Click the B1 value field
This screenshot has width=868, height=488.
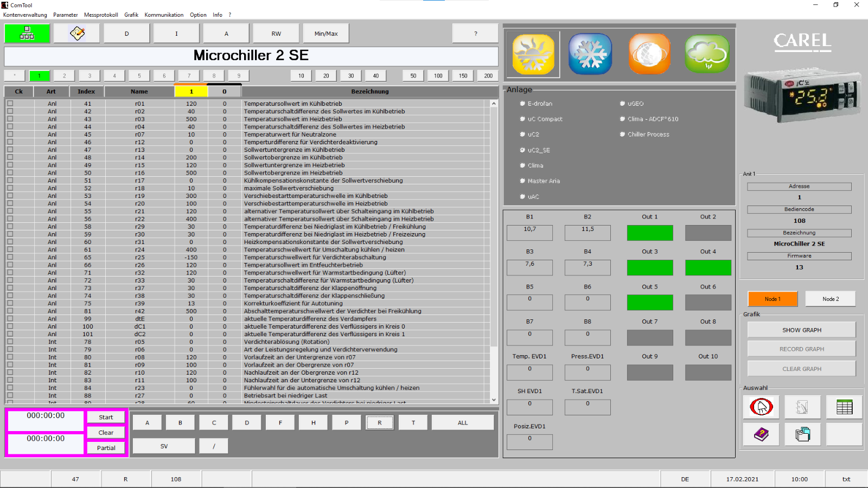click(529, 233)
